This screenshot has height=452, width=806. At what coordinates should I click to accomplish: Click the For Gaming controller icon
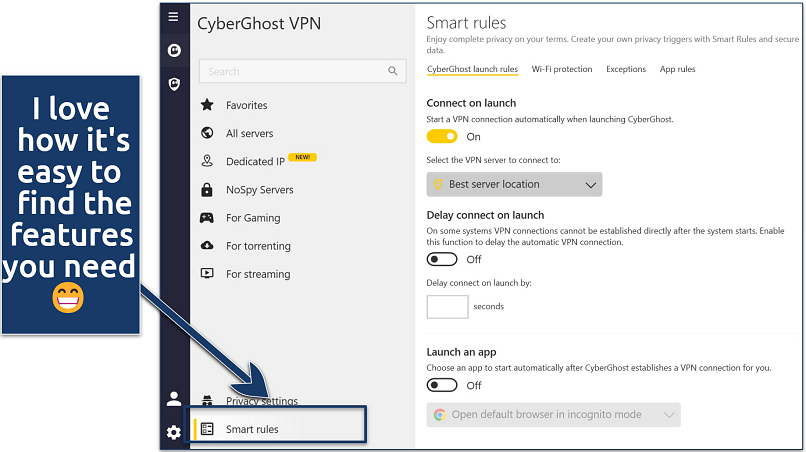(207, 218)
